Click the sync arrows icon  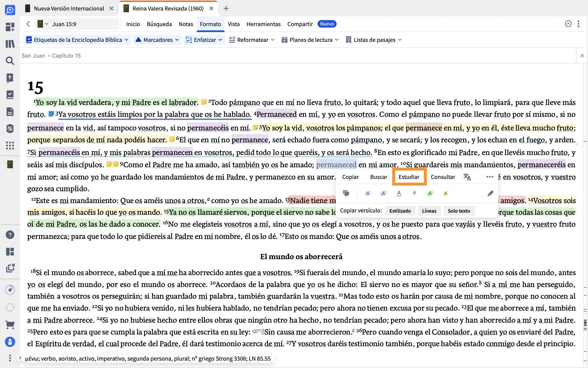pos(10,307)
